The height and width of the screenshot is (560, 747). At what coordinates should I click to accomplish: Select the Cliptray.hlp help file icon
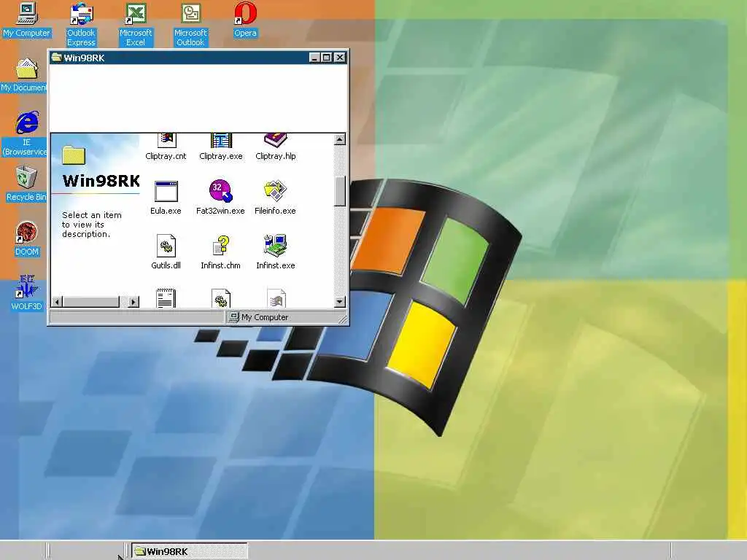coord(276,141)
